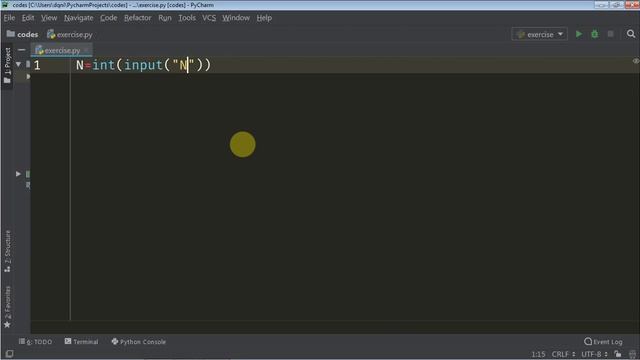640x360 pixels.
Task: Open the Tools menu
Action: [187, 18]
